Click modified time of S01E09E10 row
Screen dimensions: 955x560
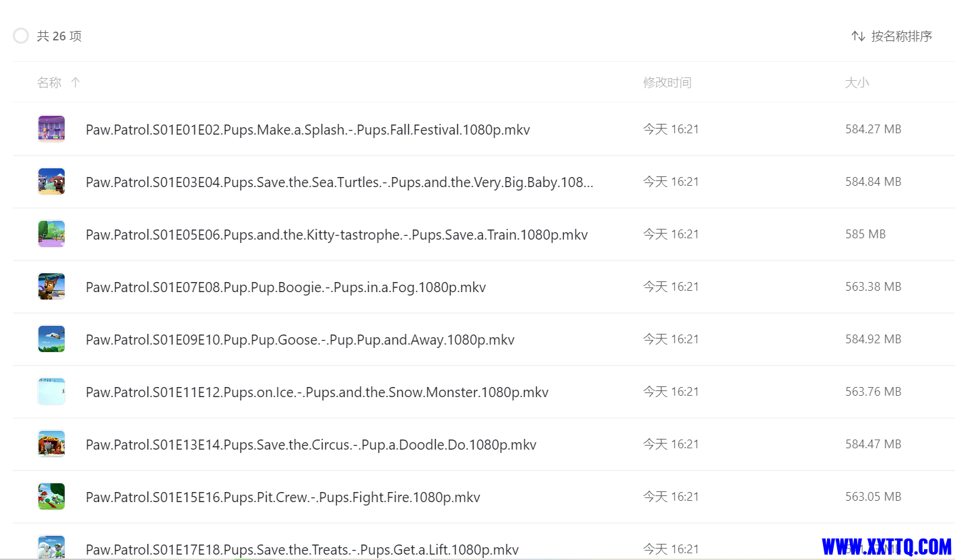pyautogui.click(x=671, y=339)
